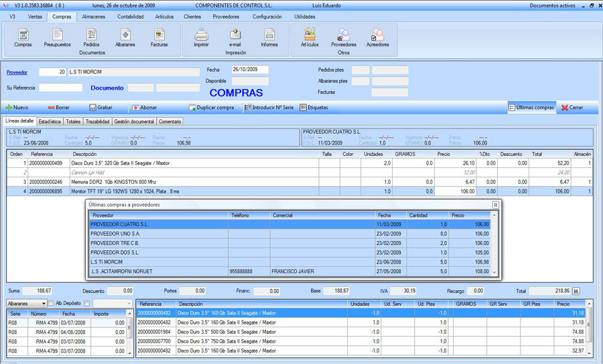The width and height of the screenshot is (603, 364).
Task: Select the Líneas detalle tab
Action: click(19, 120)
